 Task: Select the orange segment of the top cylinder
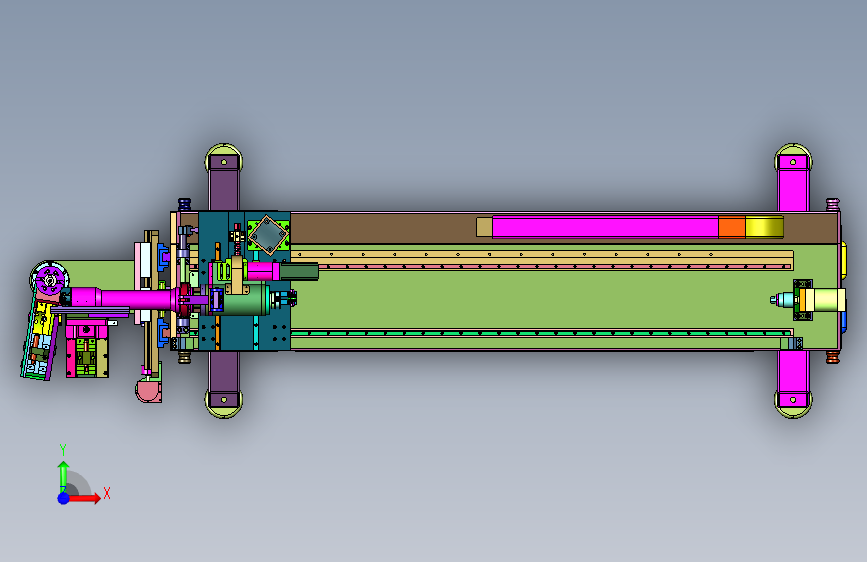[732, 227]
